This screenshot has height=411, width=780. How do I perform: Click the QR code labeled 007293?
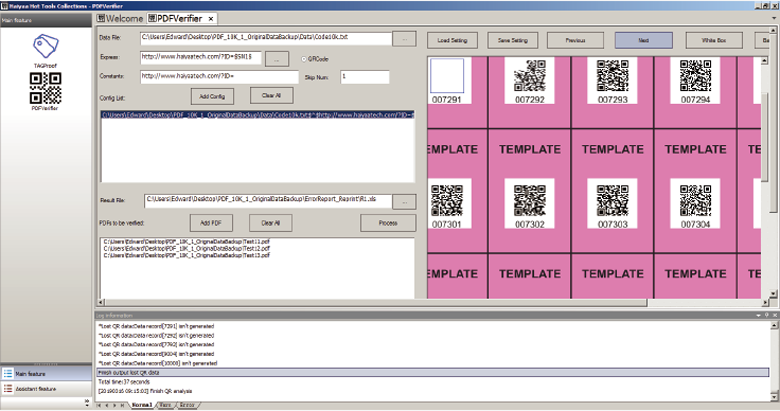point(613,76)
